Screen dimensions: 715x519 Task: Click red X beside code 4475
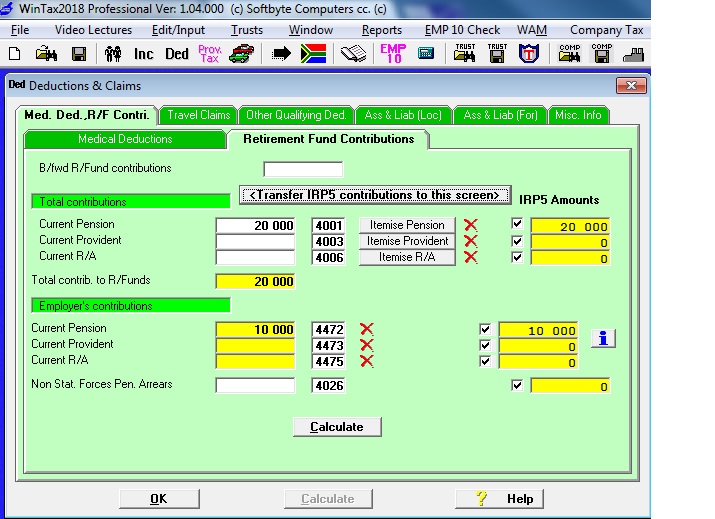pyautogui.click(x=367, y=361)
